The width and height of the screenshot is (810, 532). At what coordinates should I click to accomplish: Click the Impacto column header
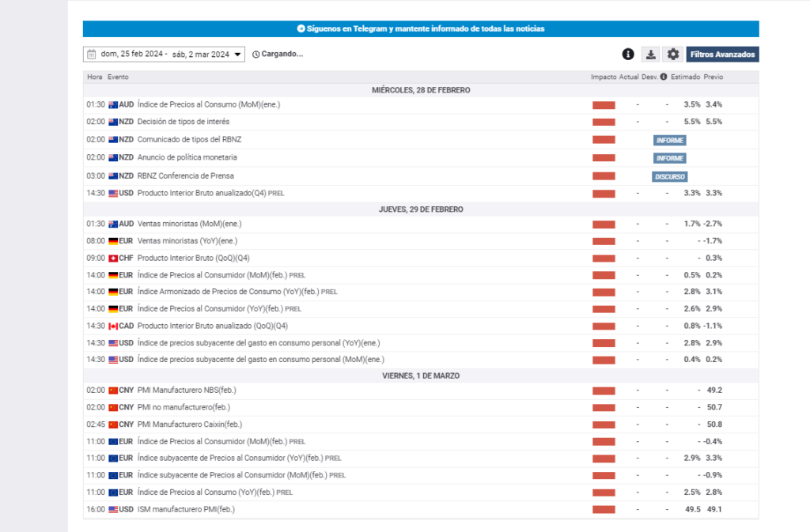click(x=603, y=77)
